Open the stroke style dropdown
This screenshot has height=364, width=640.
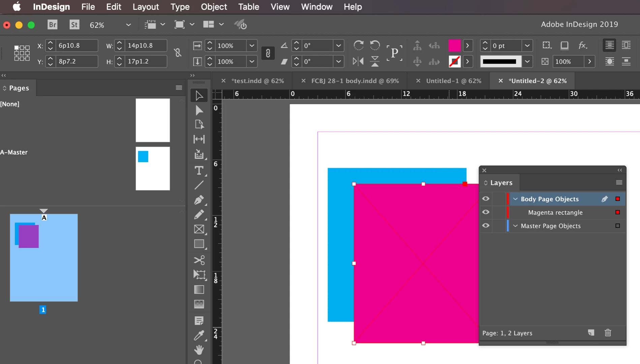click(527, 61)
